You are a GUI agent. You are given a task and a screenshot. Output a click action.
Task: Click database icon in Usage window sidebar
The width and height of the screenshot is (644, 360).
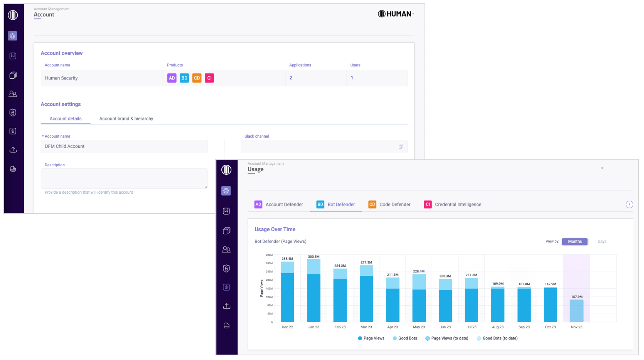(226, 326)
